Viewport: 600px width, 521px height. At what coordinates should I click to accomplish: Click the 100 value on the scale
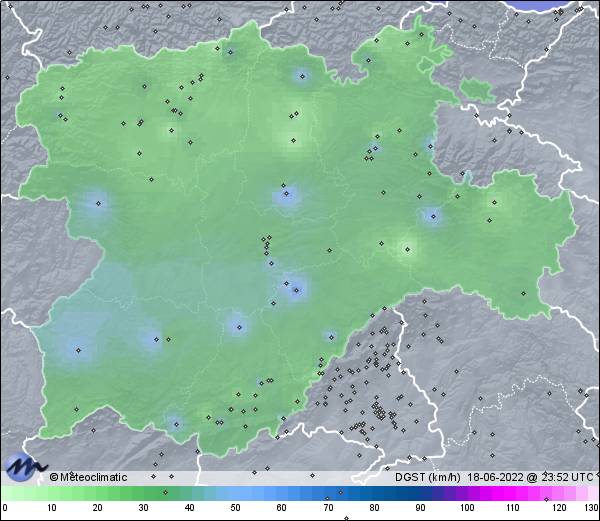point(467,508)
